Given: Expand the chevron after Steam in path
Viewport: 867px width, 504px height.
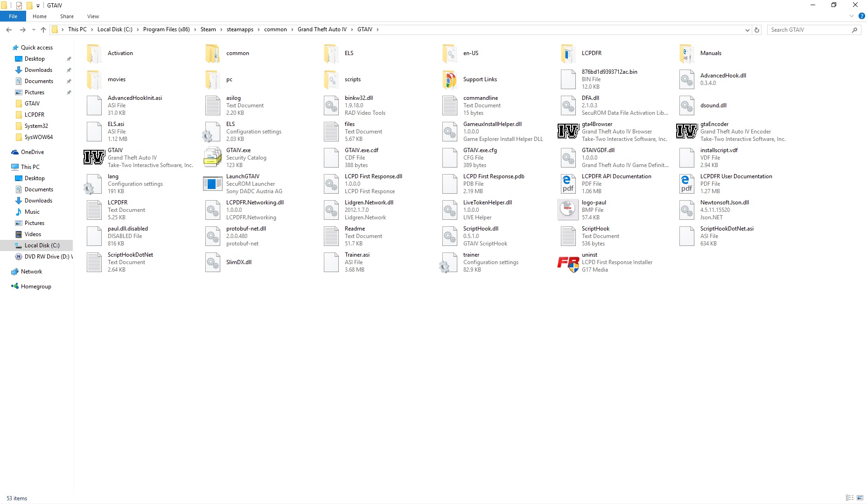Looking at the screenshot, I should click(x=222, y=29).
